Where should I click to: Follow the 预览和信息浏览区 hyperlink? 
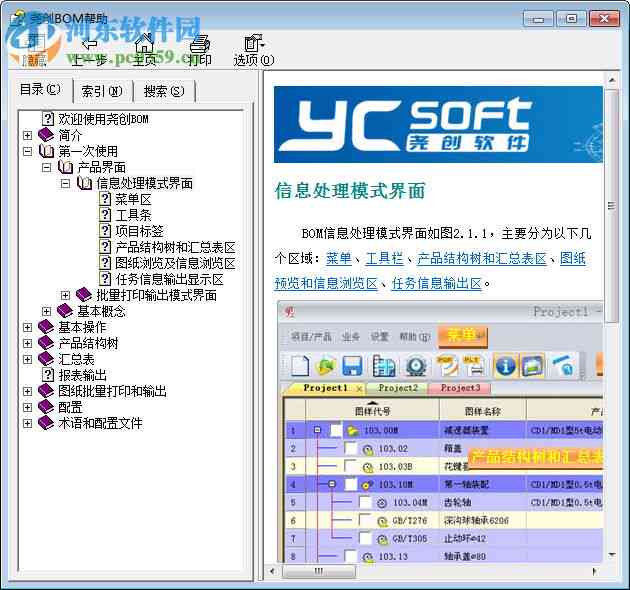(326, 283)
